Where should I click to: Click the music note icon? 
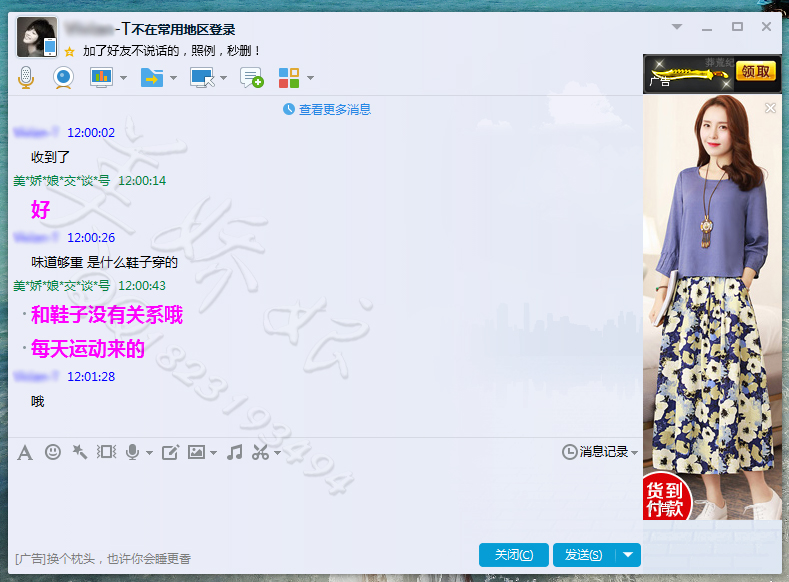pyautogui.click(x=234, y=452)
